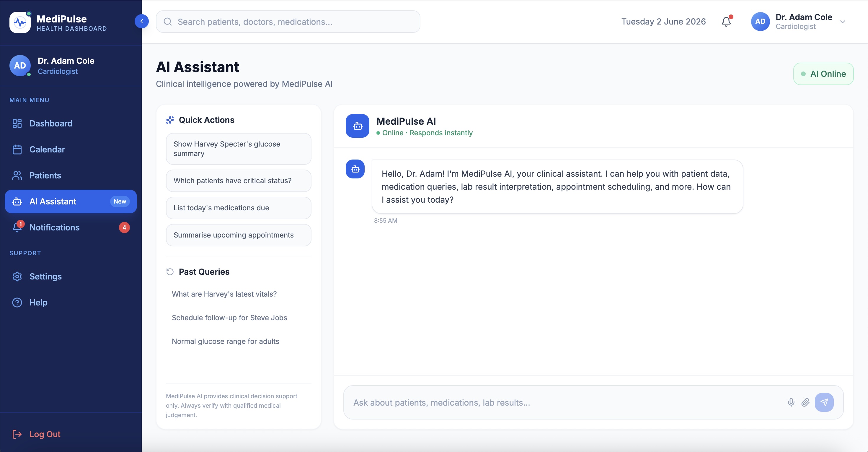Click the sidebar Notifications bell icon
The image size is (868, 452).
coord(17,227)
